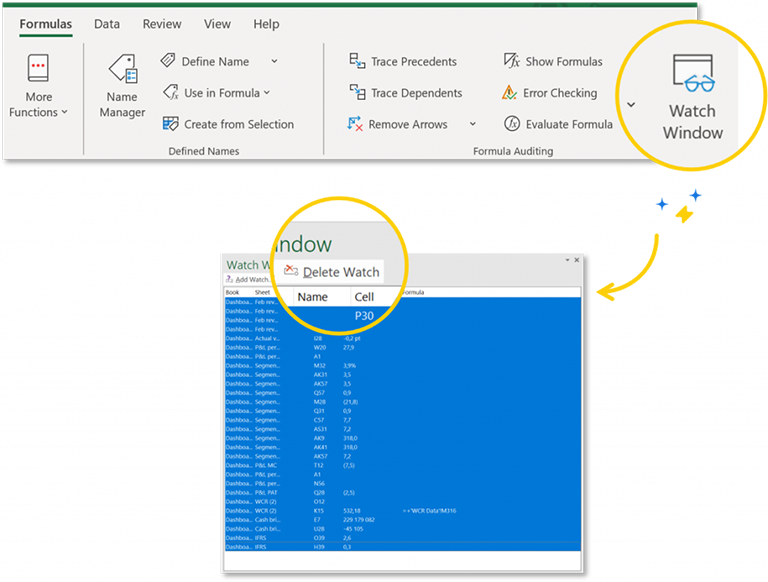The height and width of the screenshot is (582, 768).
Task: Sort by the Name column header
Action: tap(312, 297)
